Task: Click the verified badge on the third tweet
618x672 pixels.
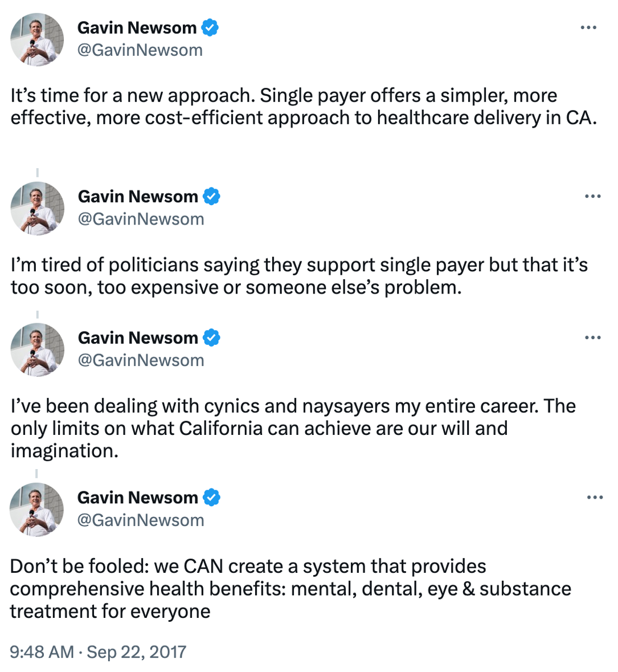Action: tap(211, 338)
